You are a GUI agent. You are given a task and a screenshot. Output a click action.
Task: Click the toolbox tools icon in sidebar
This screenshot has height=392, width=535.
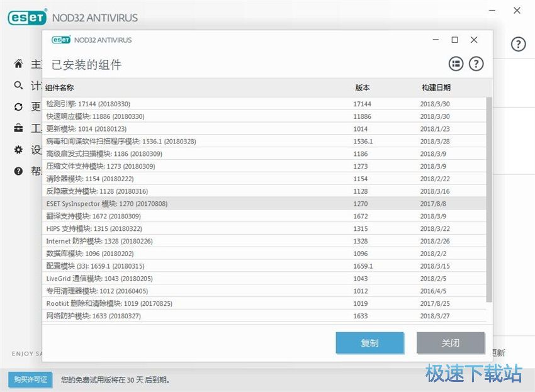(18, 128)
